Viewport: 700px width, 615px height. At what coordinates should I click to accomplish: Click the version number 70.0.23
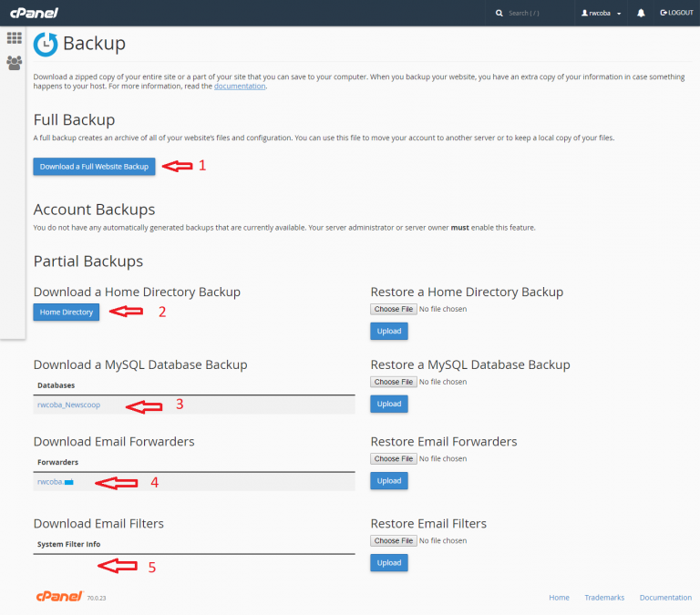pos(97,598)
